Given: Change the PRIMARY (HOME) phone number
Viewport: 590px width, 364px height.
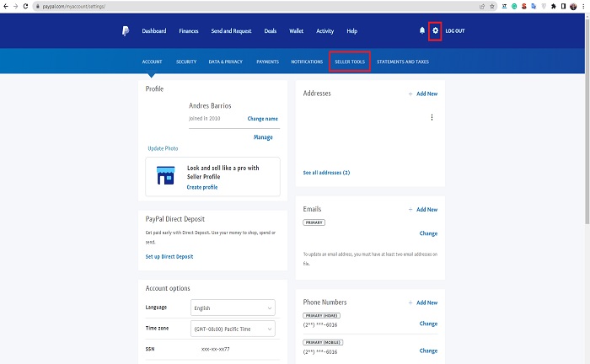Looking at the screenshot, I should 428,324.
